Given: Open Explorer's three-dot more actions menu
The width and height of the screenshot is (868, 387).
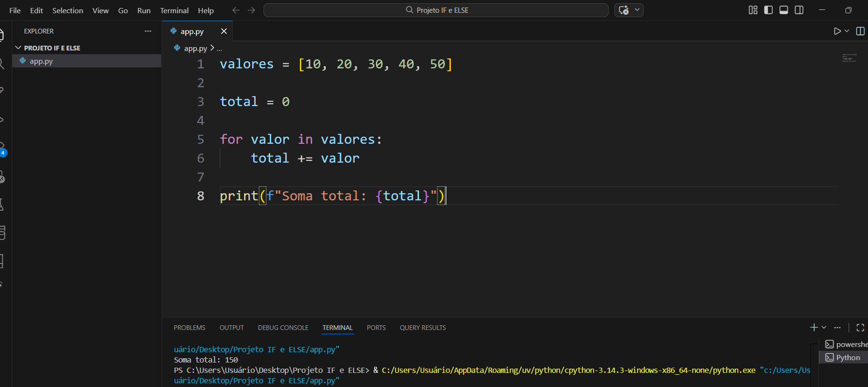Looking at the screenshot, I should coord(148,31).
